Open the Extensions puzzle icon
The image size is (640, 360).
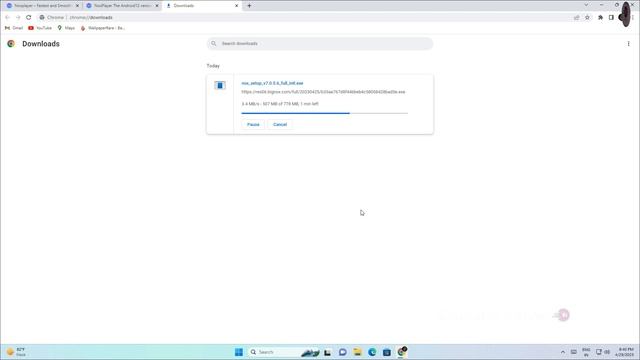[600, 18]
